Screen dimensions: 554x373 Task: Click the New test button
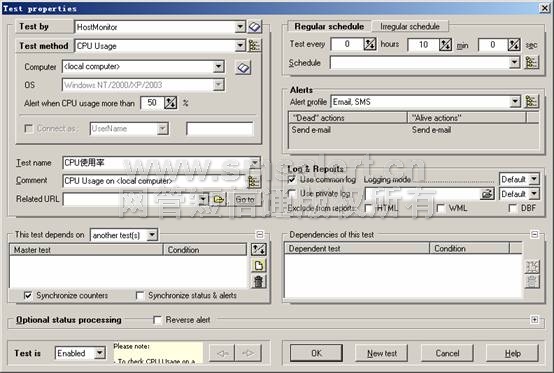click(382, 353)
